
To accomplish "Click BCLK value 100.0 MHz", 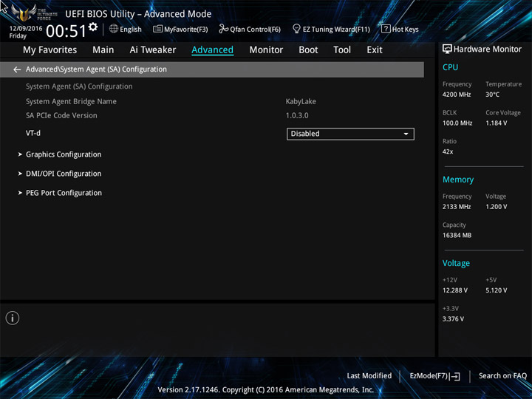I will tap(457, 123).
